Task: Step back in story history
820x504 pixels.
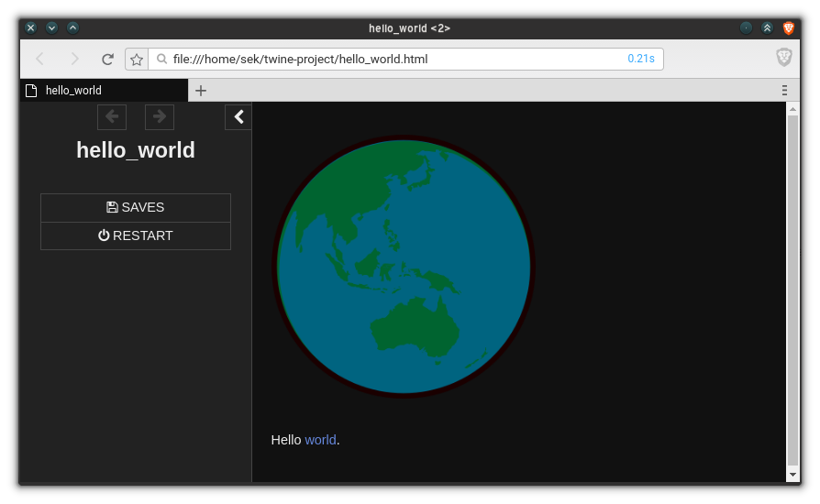Action: point(112,116)
